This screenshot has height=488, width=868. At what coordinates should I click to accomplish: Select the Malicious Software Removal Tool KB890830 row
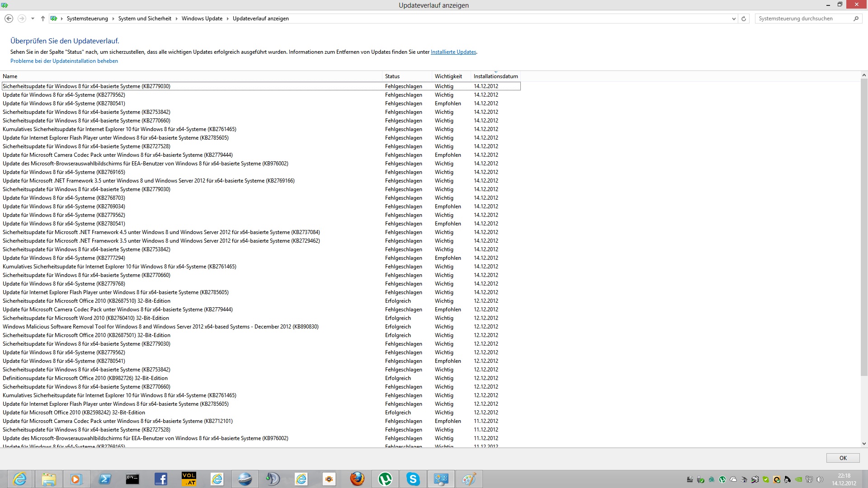click(x=261, y=327)
